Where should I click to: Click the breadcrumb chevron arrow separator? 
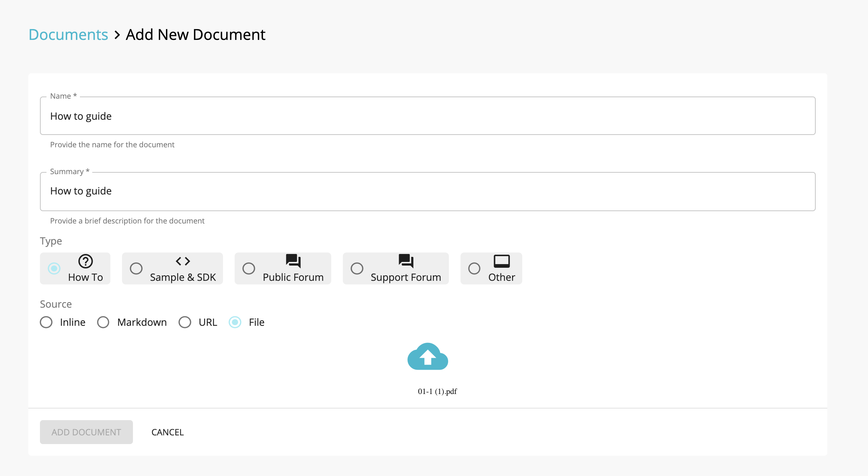tap(117, 35)
